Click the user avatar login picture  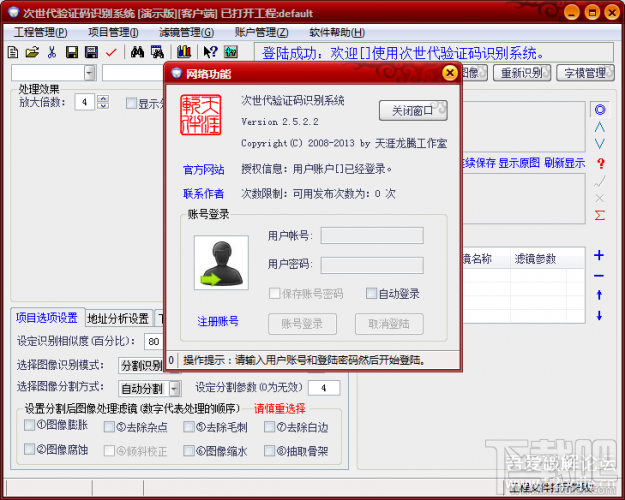[221, 262]
